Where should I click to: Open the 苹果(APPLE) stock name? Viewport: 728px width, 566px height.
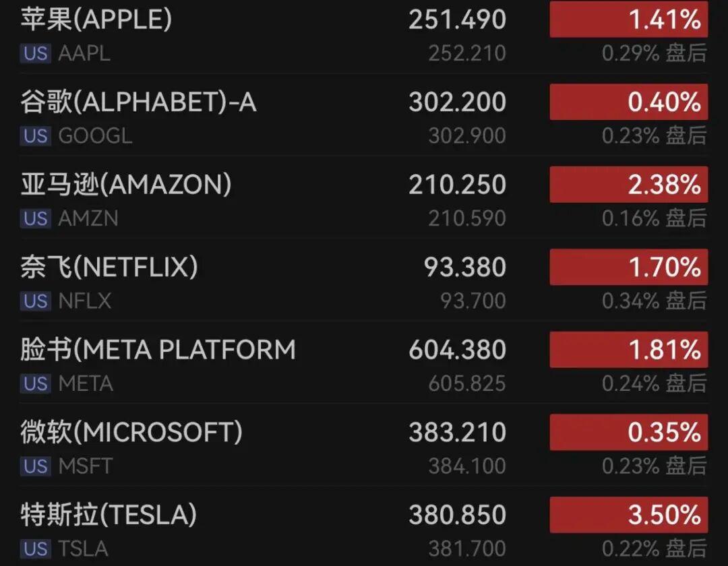[x=96, y=20]
